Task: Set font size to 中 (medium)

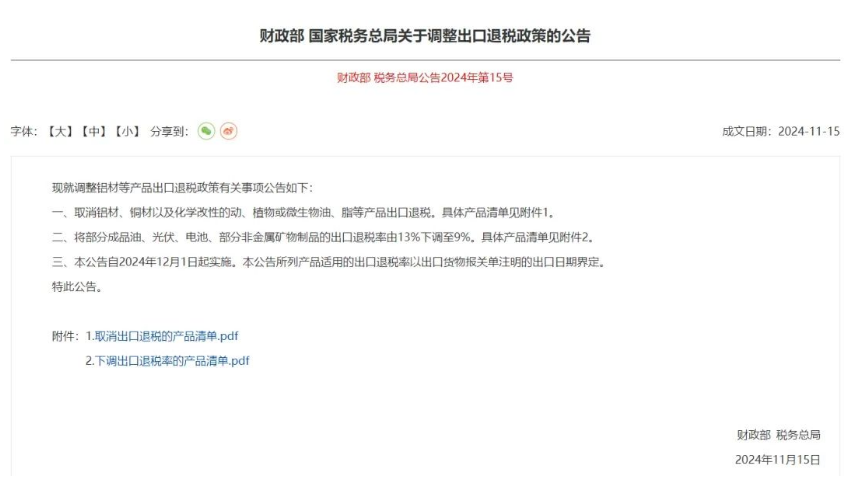Action: pyautogui.click(x=94, y=131)
